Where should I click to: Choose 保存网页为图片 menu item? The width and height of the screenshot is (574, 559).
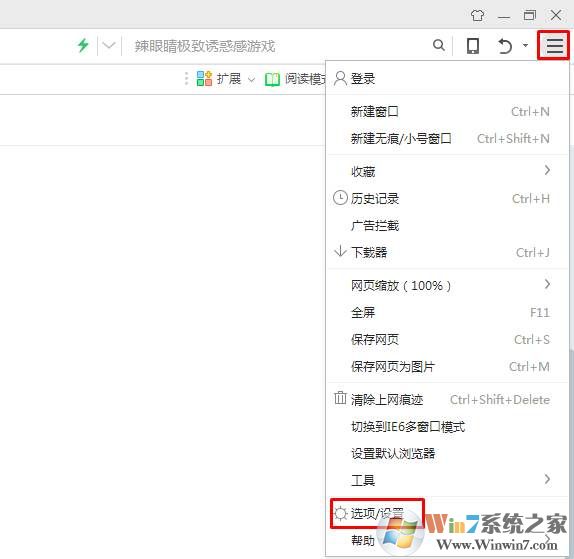tap(447, 366)
